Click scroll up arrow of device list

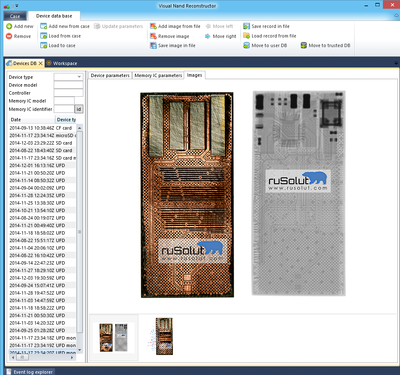[x=79, y=128]
